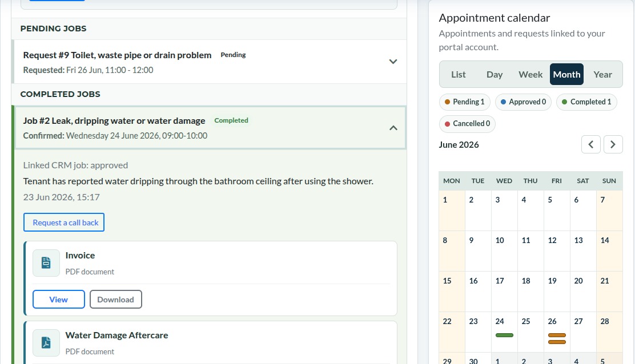Select June 10 calendar cell
The width and height of the screenshot is (635, 364).
pyautogui.click(x=504, y=251)
